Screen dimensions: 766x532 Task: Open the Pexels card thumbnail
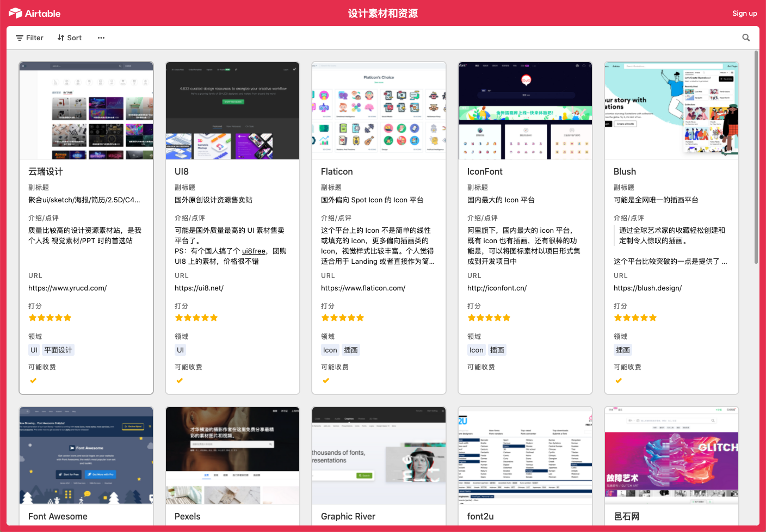[x=232, y=455]
